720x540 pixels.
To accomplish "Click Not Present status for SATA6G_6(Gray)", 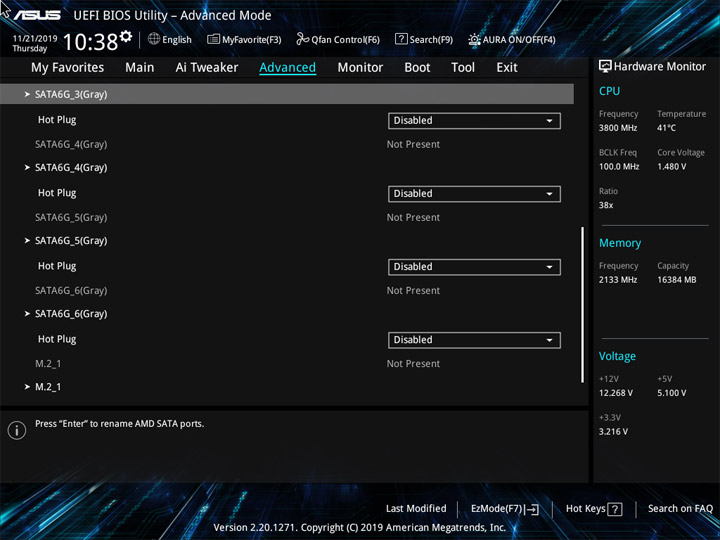I will (x=413, y=290).
